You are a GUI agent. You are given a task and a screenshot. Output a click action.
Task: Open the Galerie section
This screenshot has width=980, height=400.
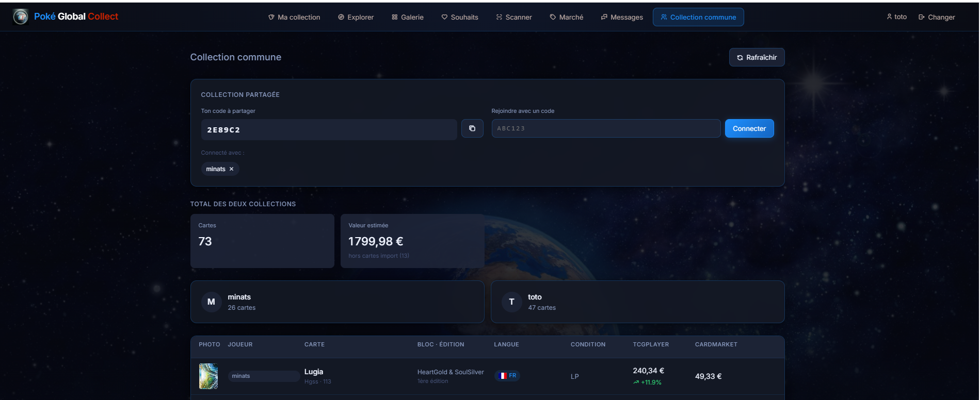click(408, 17)
